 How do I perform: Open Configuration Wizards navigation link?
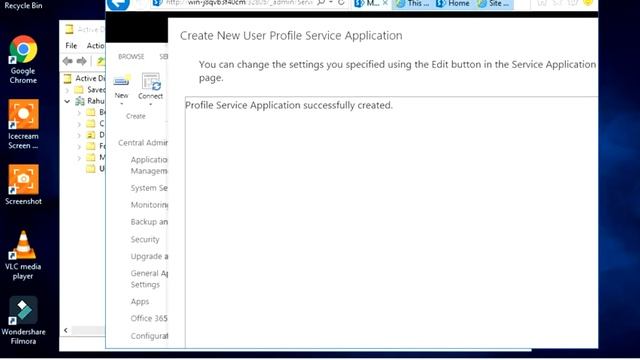pyautogui.click(x=149, y=336)
